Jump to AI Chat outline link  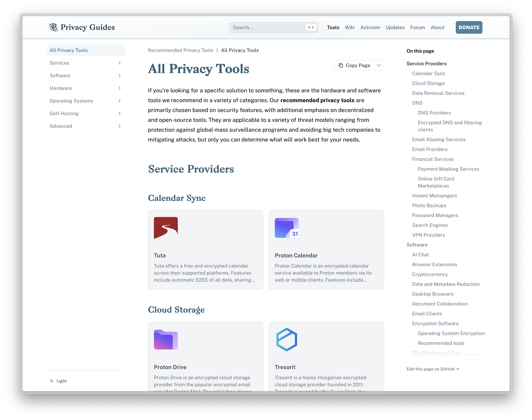coord(420,255)
